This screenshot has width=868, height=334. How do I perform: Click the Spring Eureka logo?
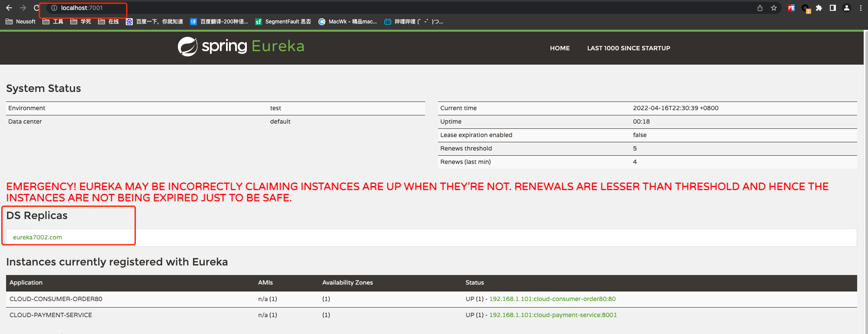coord(241,46)
